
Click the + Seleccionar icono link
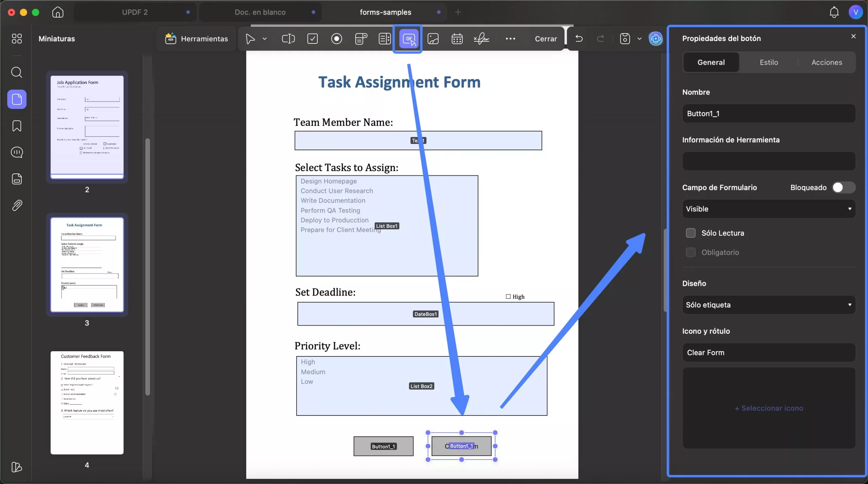point(769,408)
